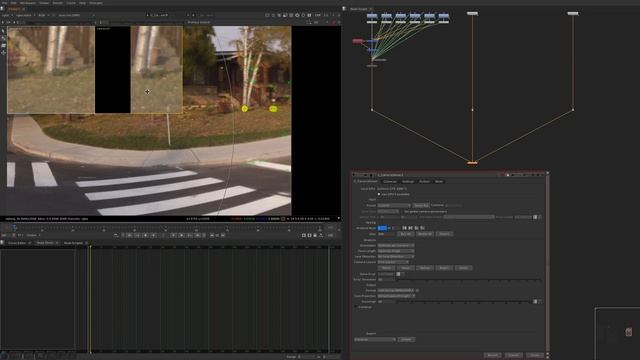Go to next keyframe in viewer controls
The width and height of the screenshot is (640, 360).
click(190, 235)
